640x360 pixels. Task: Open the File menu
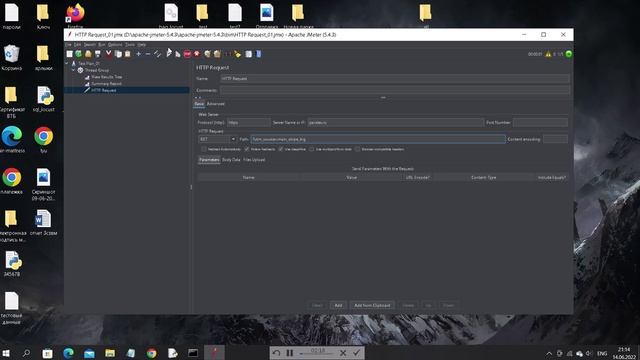click(x=69, y=44)
